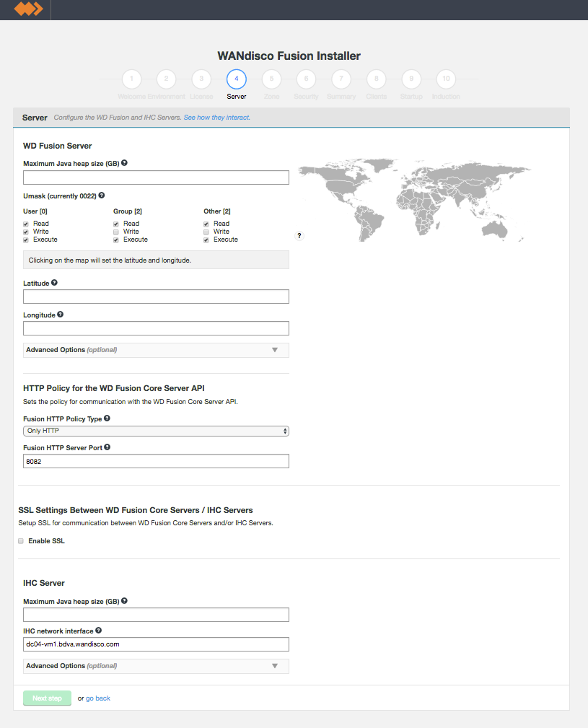This screenshot has height=728, width=588.
Task: Click the Next step button
Action: 48,698
